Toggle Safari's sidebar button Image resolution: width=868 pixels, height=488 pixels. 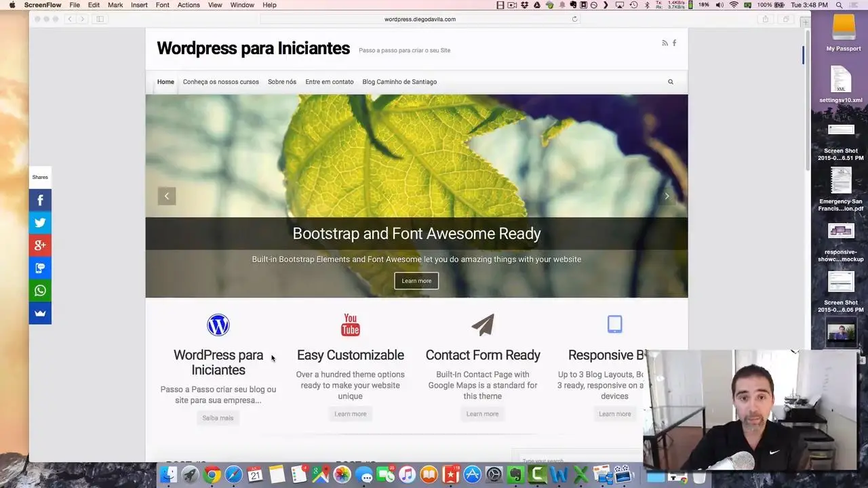point(100,19)
